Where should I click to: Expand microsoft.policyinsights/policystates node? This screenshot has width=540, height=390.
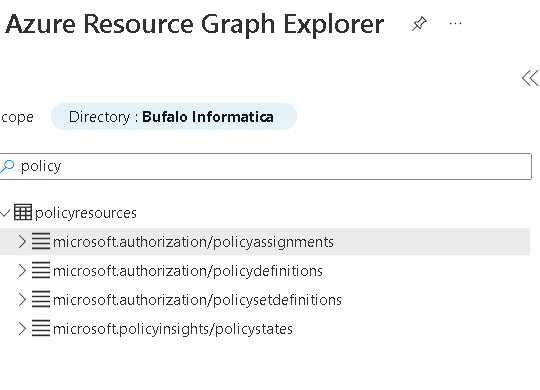(22, 329)
